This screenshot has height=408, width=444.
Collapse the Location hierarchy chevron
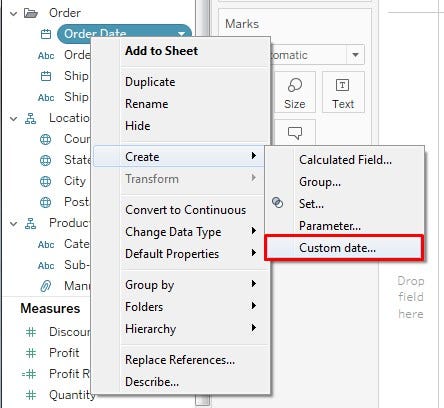13,118
